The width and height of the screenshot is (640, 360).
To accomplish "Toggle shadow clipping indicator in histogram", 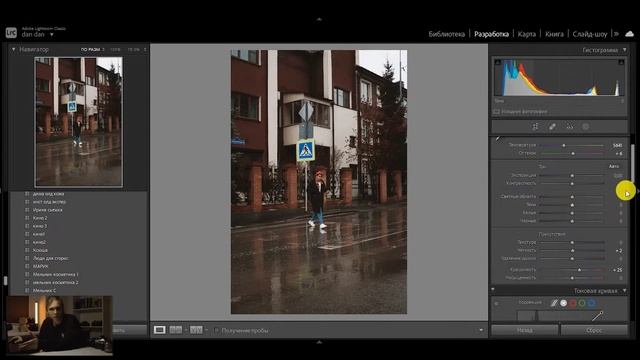I will (498, 62).
